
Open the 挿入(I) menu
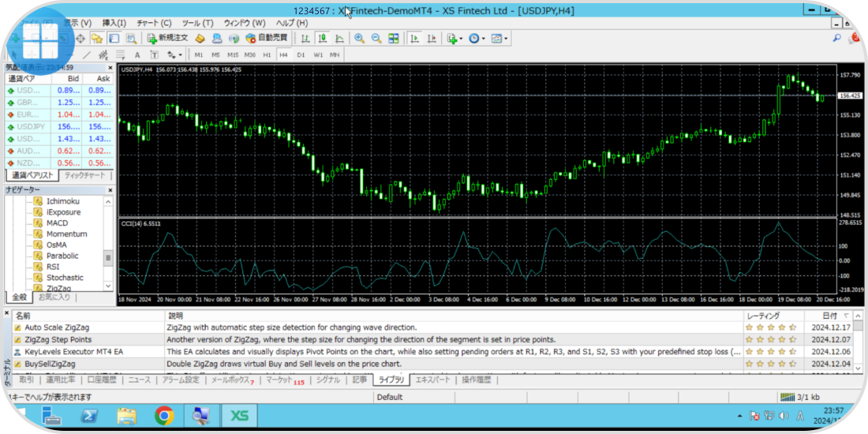[x=114, y=23]
